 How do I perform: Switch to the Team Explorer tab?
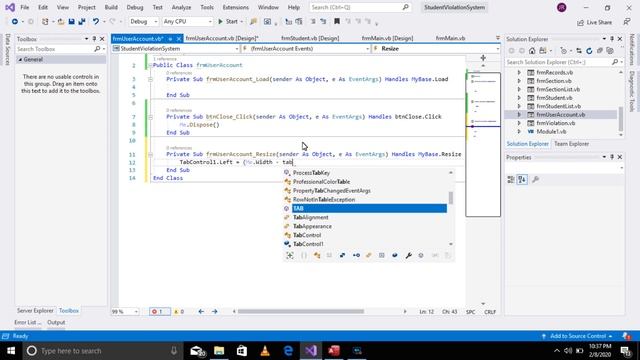[571, 144]
